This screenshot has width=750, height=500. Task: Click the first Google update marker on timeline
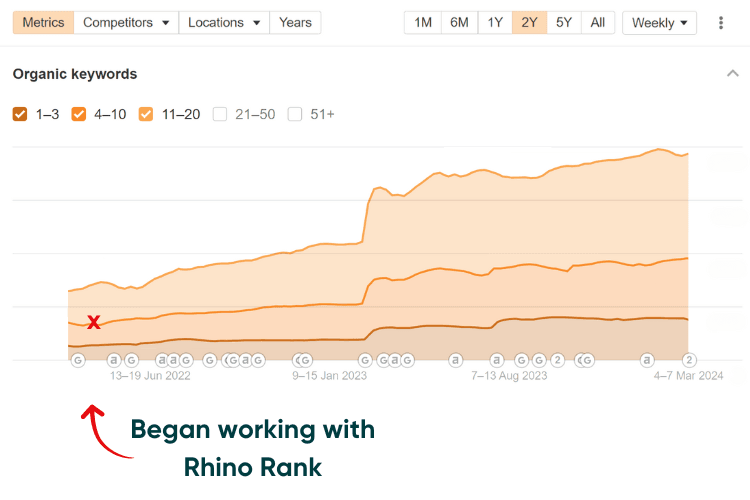tap(78, 360)
